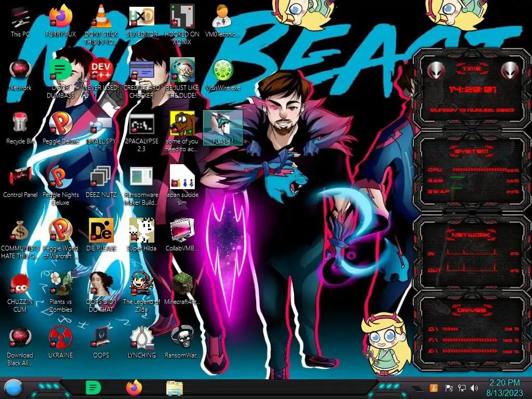Select the Download Black Ali... shortcut
Screen dimensions: 532x399
pyautogui.click(x=20, y=347)
